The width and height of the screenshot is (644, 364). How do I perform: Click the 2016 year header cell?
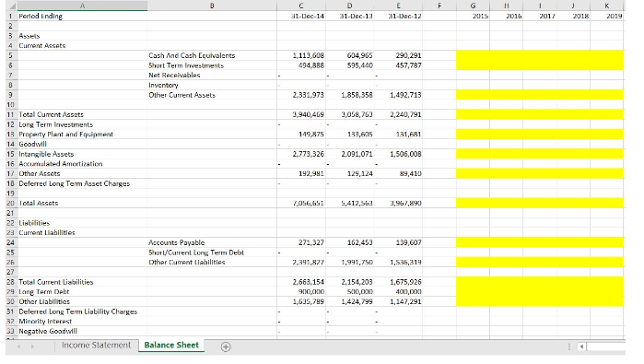pyautogui.click(x=514, y=16)
